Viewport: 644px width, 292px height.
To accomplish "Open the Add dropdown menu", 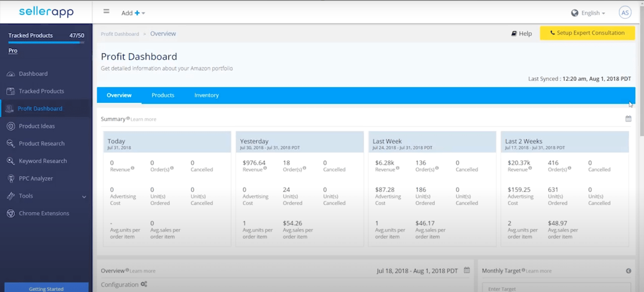I will [133, 13].
